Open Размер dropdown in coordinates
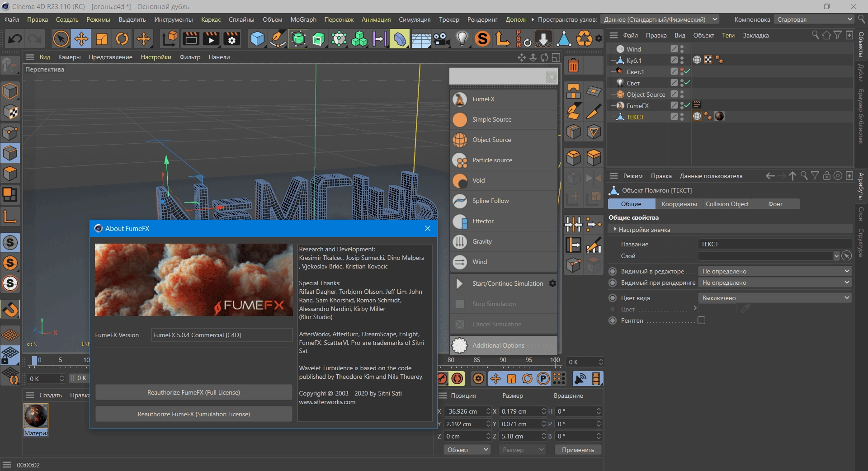Image resolution: width=868 pixels, height=471 pixels. click(x=523, y=450)
